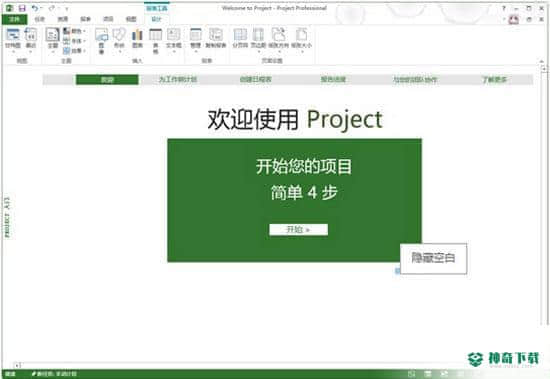Image resolution: width=550 pixels, height=379 pixels.
Task: Click the second view shortcut icon in status bar
Action: click(x=428, y=374)
